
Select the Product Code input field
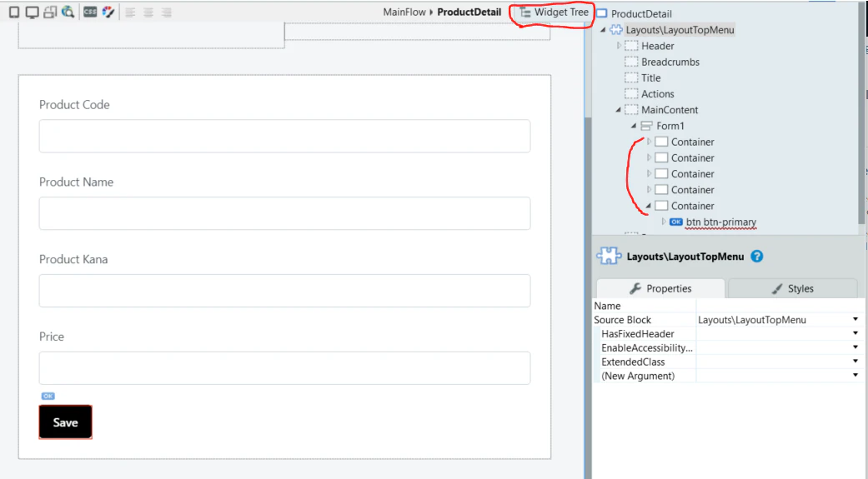[x=284, y=136]
